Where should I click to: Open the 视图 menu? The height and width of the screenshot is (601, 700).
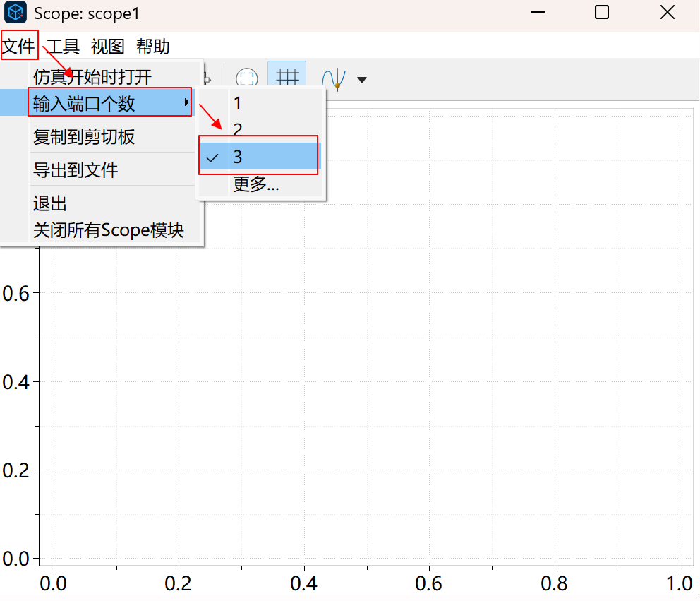(x=107, y=47)
